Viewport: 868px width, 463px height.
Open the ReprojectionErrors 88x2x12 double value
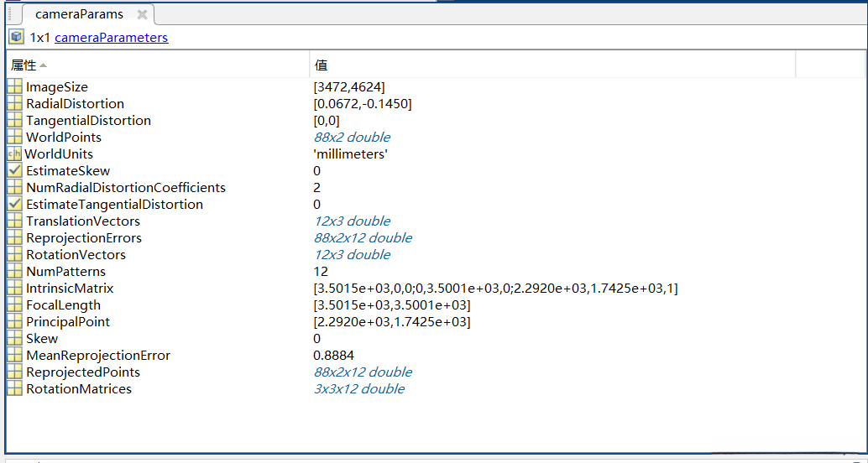362,238
